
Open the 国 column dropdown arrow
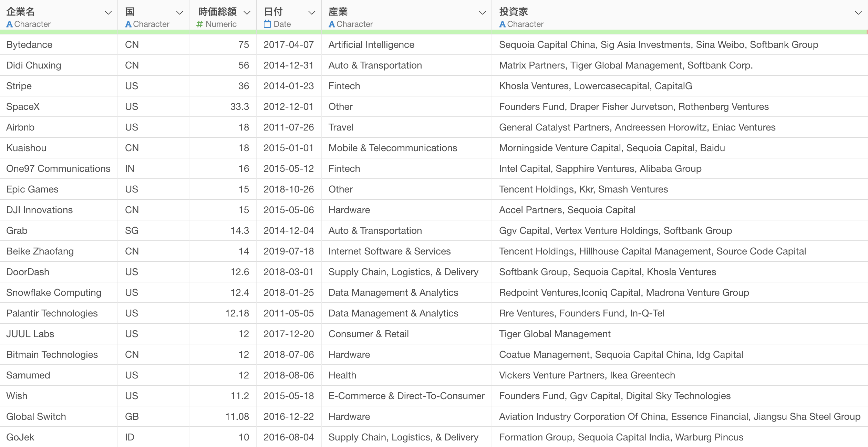point(179,13)
